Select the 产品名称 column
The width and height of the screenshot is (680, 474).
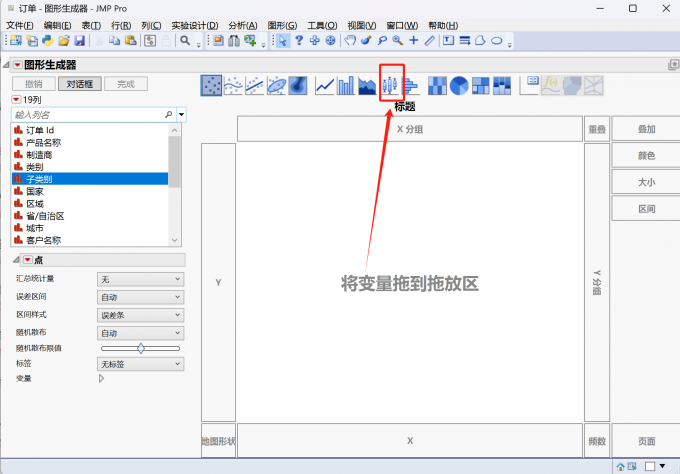pos(90,142)
